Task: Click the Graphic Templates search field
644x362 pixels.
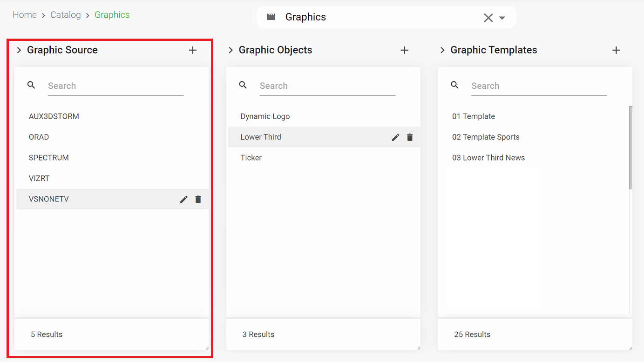Action: [539, 86]
